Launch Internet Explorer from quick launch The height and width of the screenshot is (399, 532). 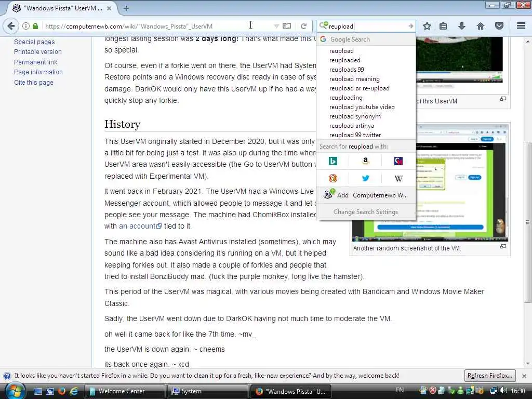point(74,391)
